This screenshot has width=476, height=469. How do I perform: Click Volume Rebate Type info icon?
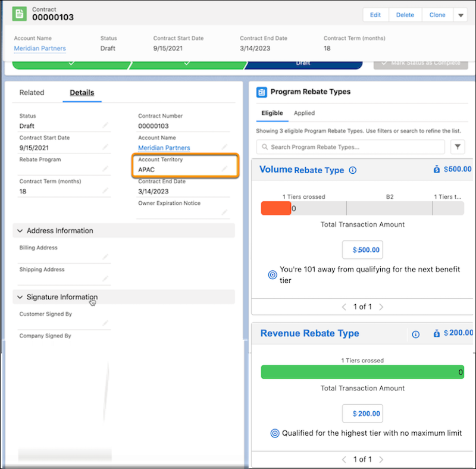pyautogui.click(x=353, y=170)
